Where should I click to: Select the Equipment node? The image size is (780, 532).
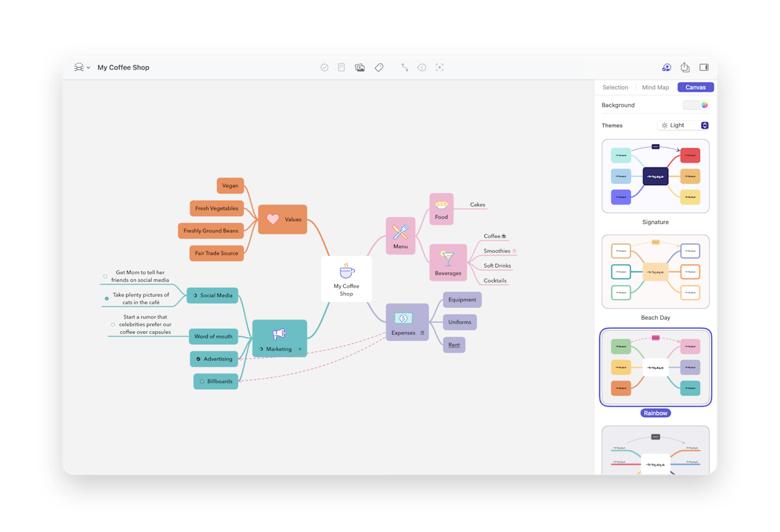462,299
